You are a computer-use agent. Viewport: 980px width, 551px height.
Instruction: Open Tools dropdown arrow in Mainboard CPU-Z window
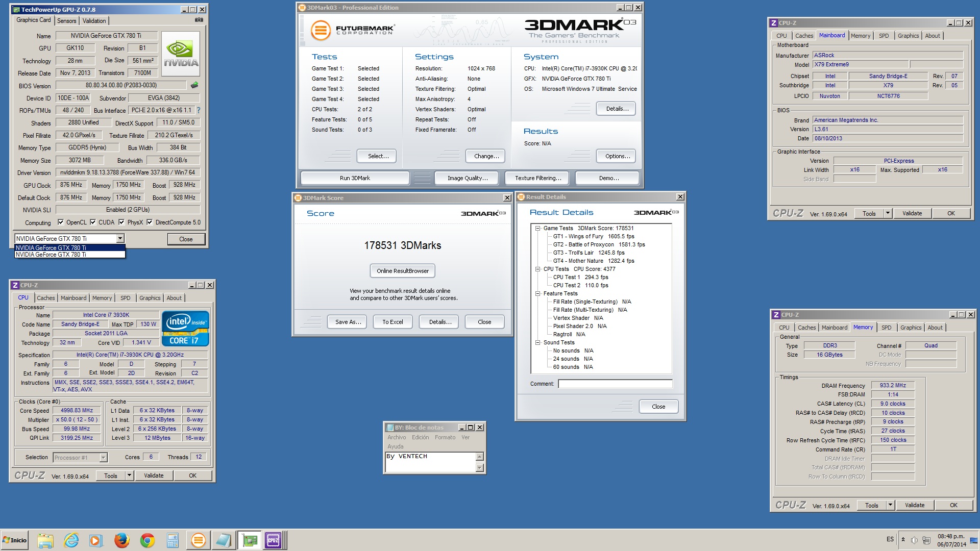click(888, 213)
